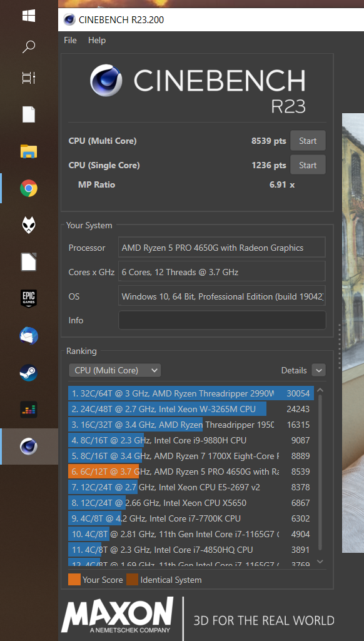Click the 6.91 x MP Ratio value
Image resolution: width=364 pixels, height=641 pixels.
[282, 184]
